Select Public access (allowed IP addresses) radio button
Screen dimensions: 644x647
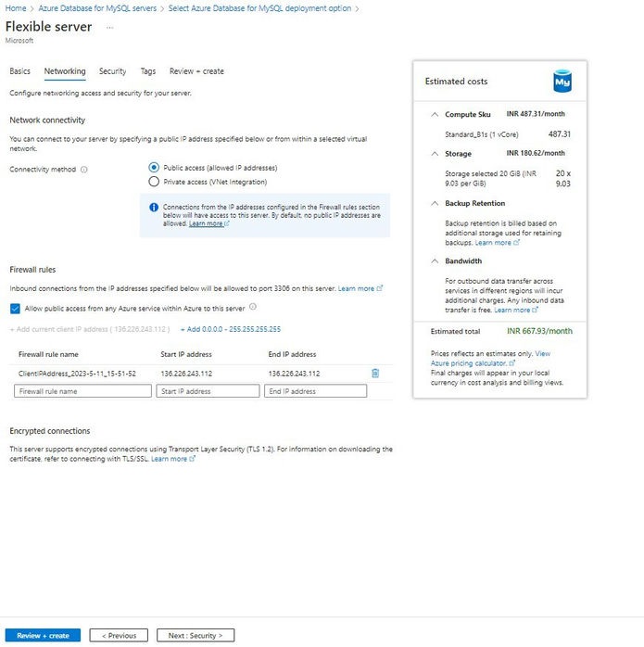tap(154, 168)
